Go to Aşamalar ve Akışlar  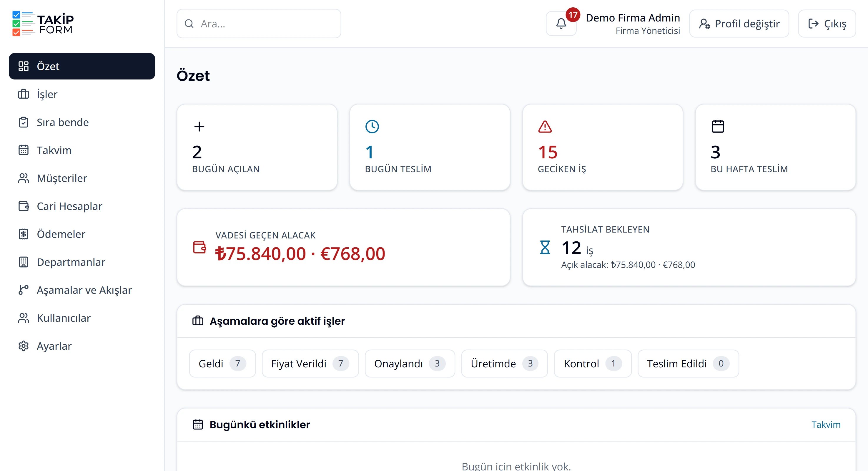(x=82, y=290)
